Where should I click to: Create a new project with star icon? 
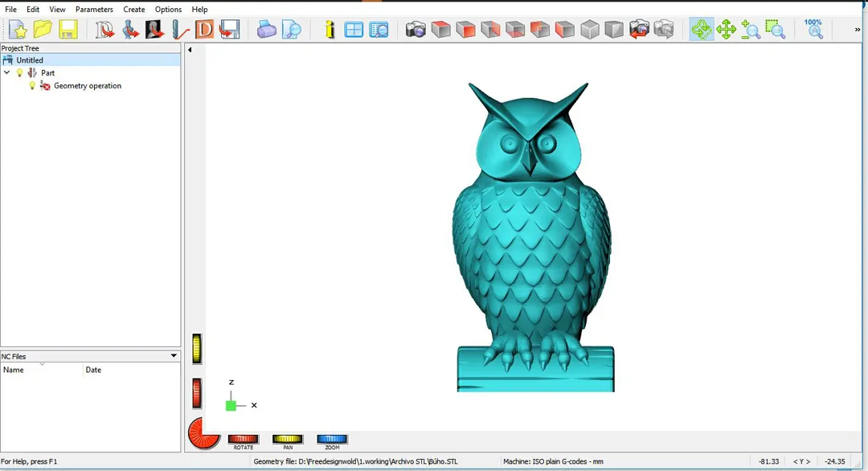tap(17, 29)
